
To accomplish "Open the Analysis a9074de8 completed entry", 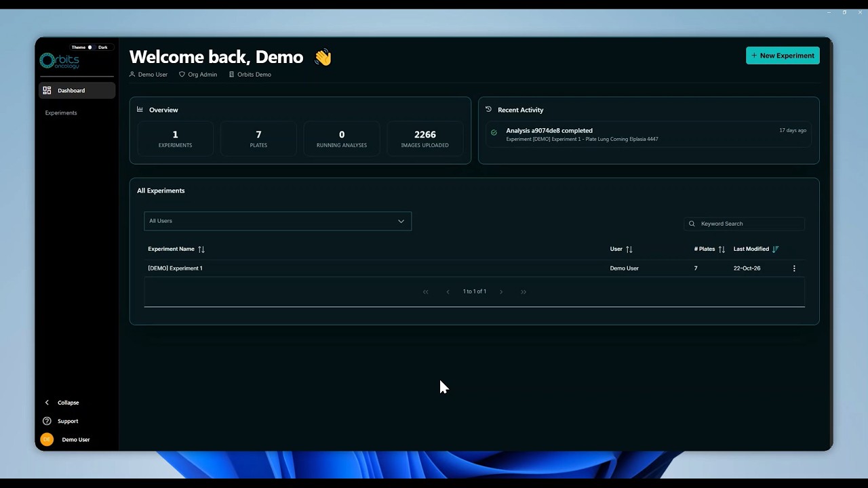I will coord(649,134).
